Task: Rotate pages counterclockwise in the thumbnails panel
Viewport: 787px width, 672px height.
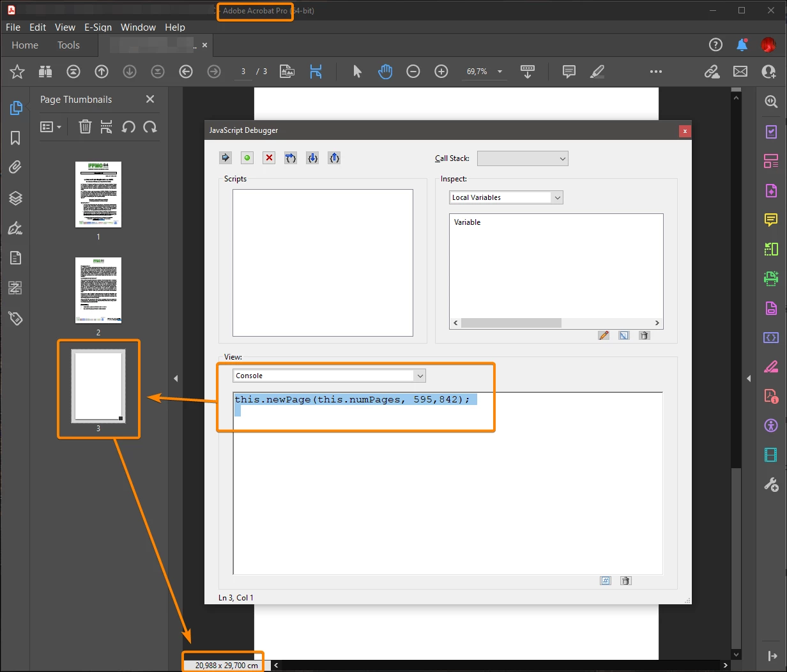Action: pyautogui.click(x=128, y=126)
